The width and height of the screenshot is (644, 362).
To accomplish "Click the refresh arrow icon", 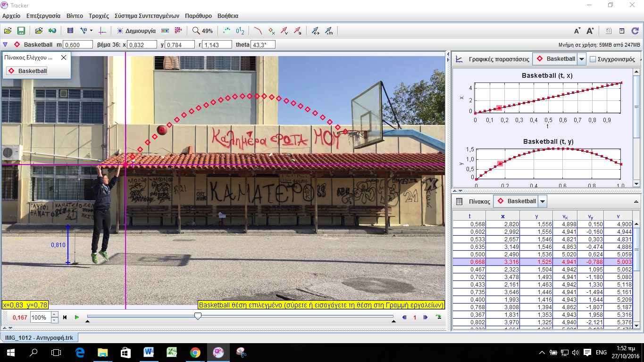I will [635, 31].
